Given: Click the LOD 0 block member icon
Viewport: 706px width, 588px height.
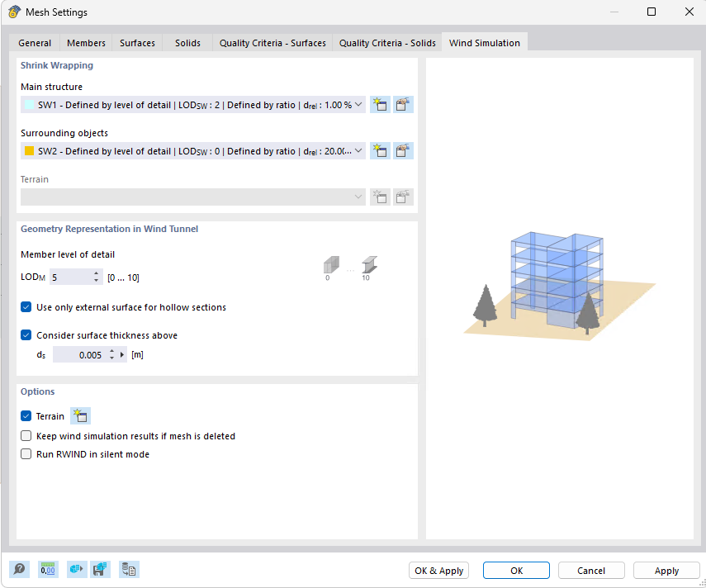Looking at the screenshot, I should [331, 266].
